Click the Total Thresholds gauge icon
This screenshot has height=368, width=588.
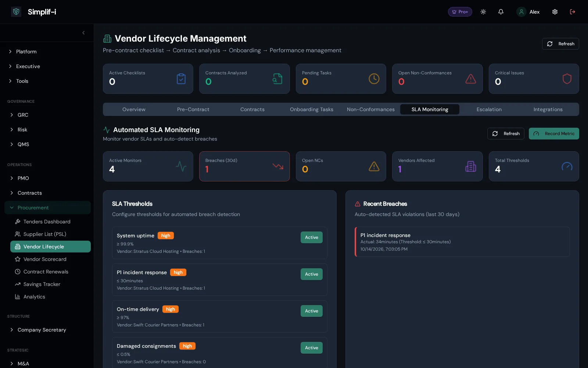click(x=567, y=166)
